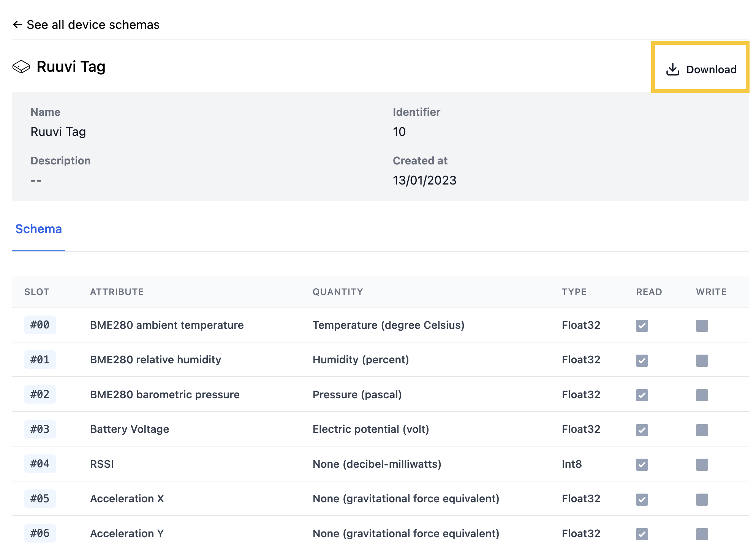Click the Name value Ruuvi Tag

click(58, 132)
